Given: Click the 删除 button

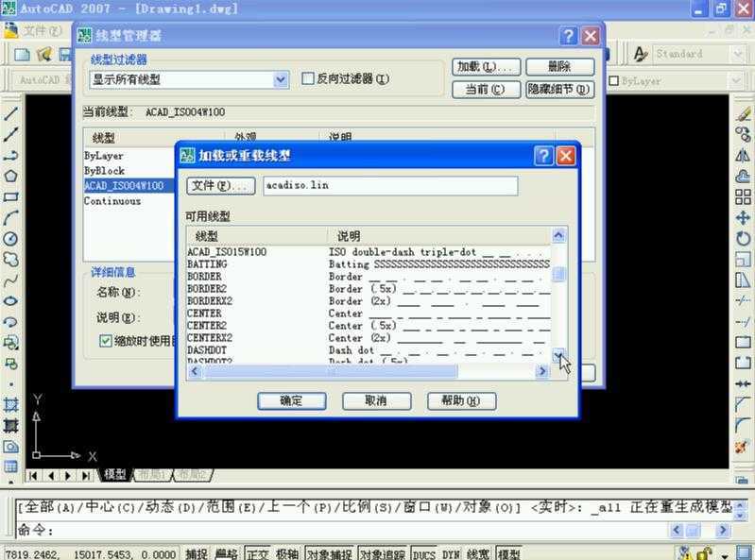Looking at the screenshot, I should [x=559, y=67].
